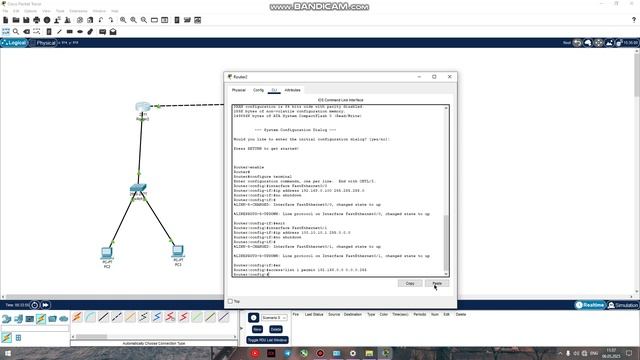Select the Draw Line tool

click(x=59, y=31)
